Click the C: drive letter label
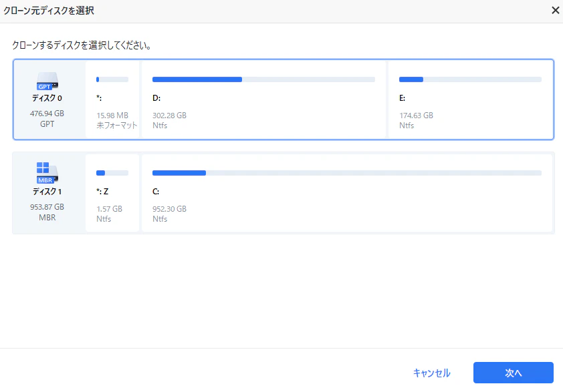 pos(156,192)
